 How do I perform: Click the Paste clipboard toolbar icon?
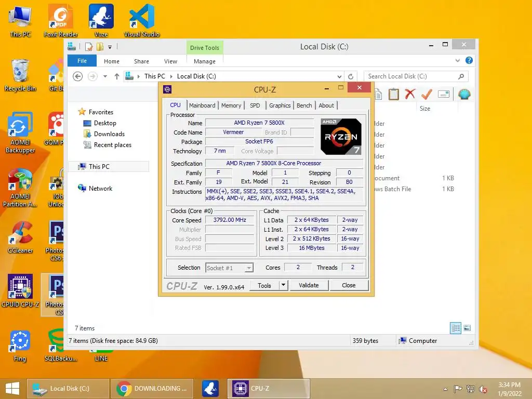394,95
